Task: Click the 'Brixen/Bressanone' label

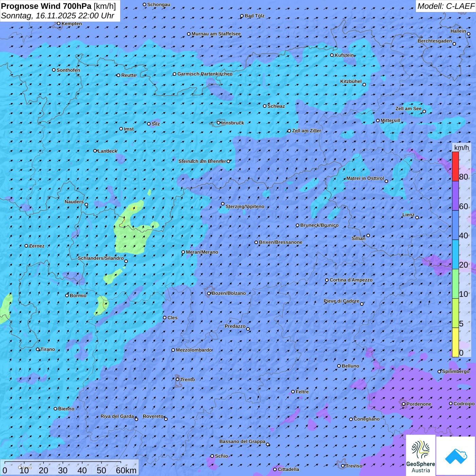Action: coord(280,242)
